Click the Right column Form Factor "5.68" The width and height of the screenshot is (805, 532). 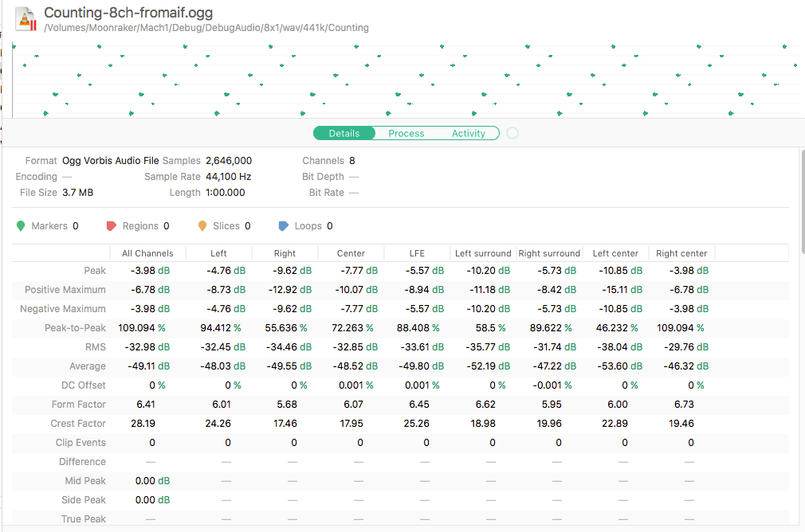point(287,405)
